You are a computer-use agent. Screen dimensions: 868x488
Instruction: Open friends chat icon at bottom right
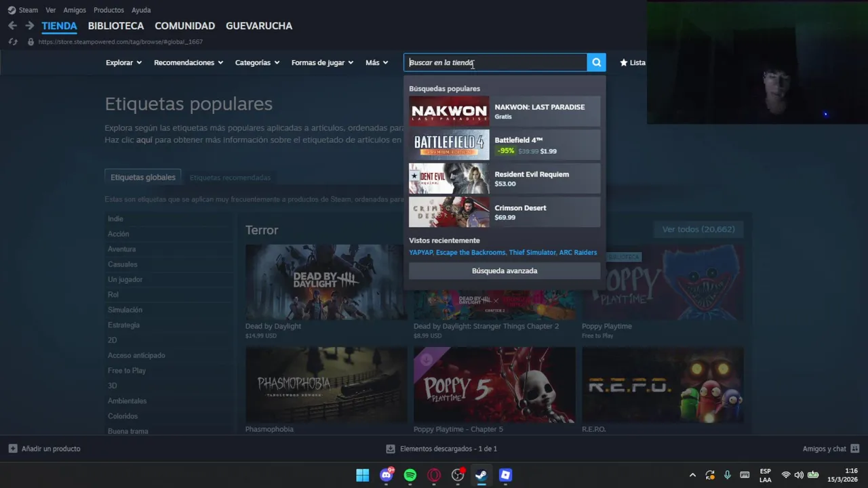(854, 449)
